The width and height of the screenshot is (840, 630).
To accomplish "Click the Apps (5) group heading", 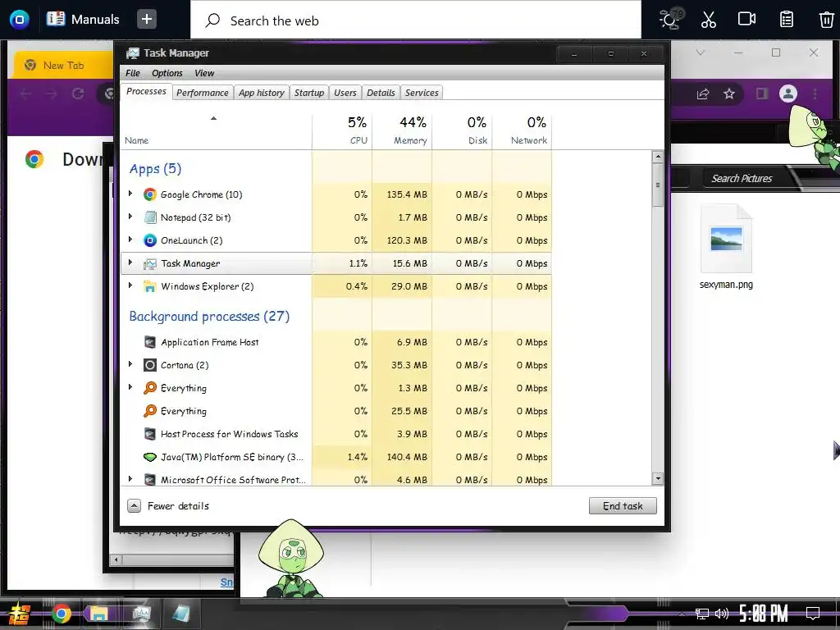I will 155,169.
